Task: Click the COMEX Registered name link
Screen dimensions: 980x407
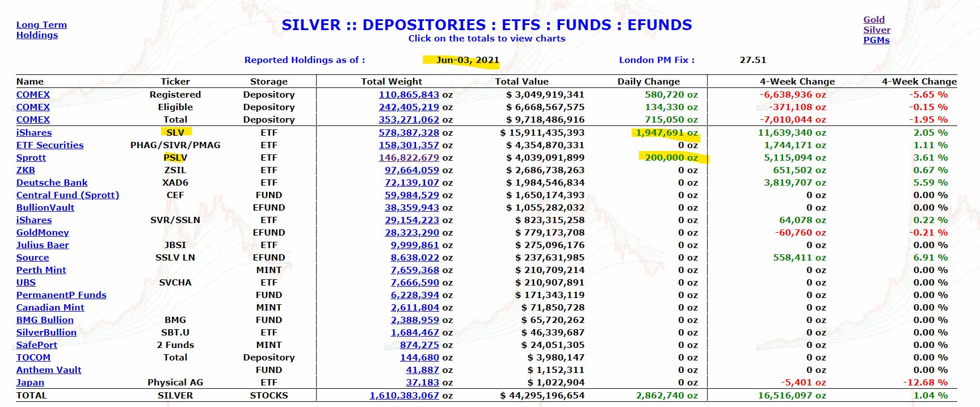Action: click(33, 95)
